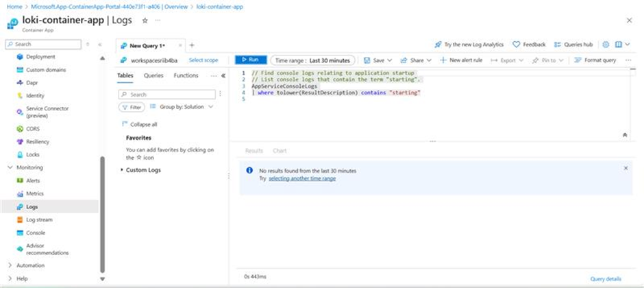Favorite loki-container-app with the star icon
The width and height of the screenshot is (644, 288).
pos(145,21)
